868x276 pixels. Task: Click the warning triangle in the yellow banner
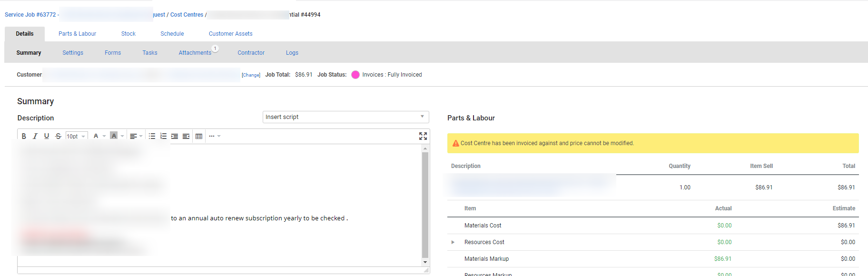point(455,143)
